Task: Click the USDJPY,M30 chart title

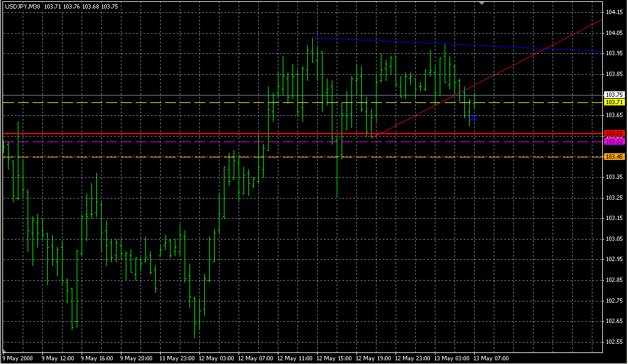Action: pos(22,6)
